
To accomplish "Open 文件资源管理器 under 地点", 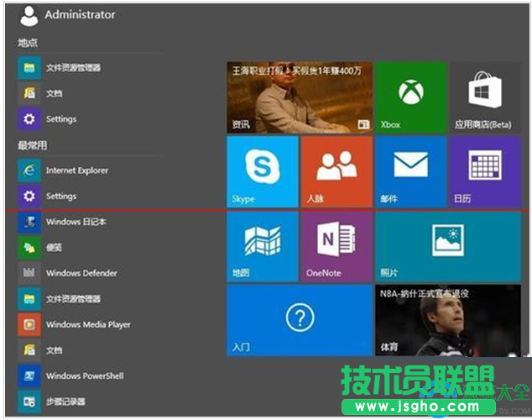I will (59, 67).
